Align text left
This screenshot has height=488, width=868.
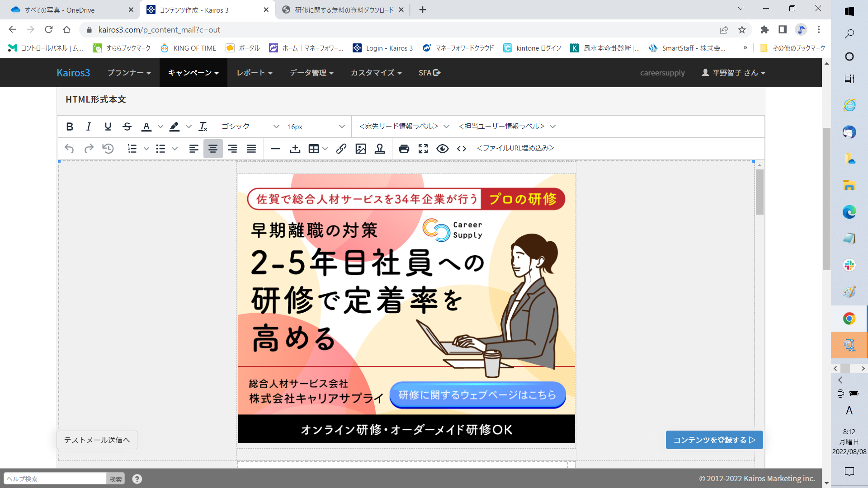193,149
